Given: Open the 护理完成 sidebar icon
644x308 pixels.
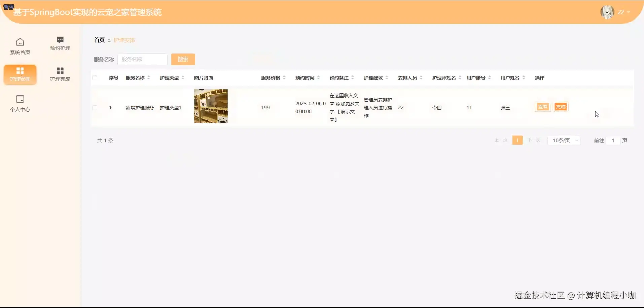Looking at the screenshot, I should coord(60,74).
